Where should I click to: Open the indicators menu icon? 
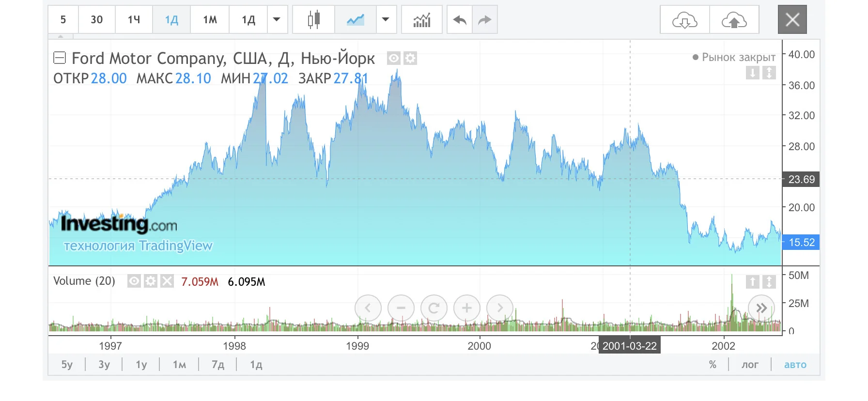422,20
